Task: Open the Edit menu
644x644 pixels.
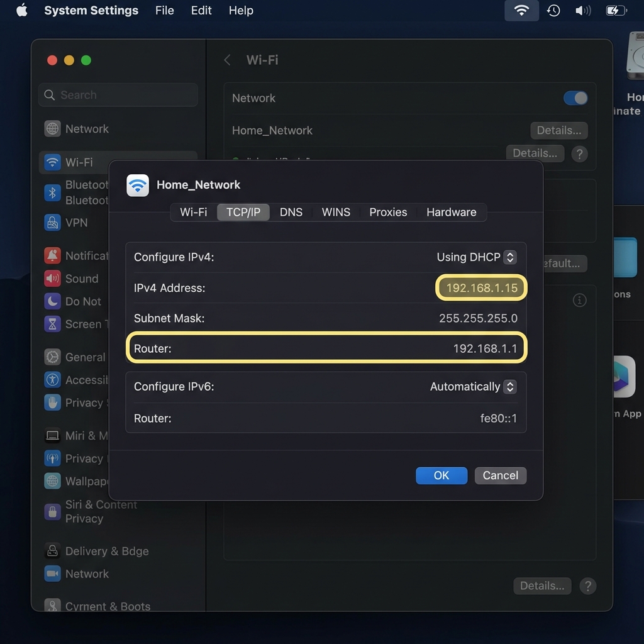Action: (201, 10)
